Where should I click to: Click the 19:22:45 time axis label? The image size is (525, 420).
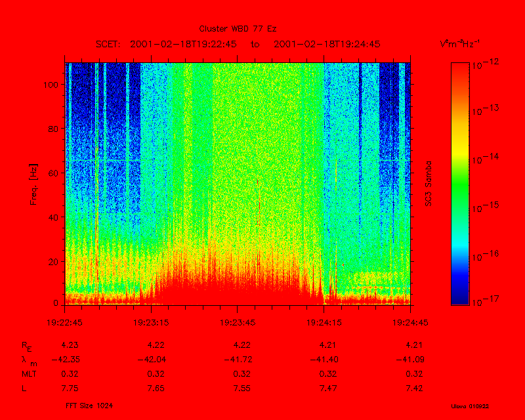click(64, 323)
